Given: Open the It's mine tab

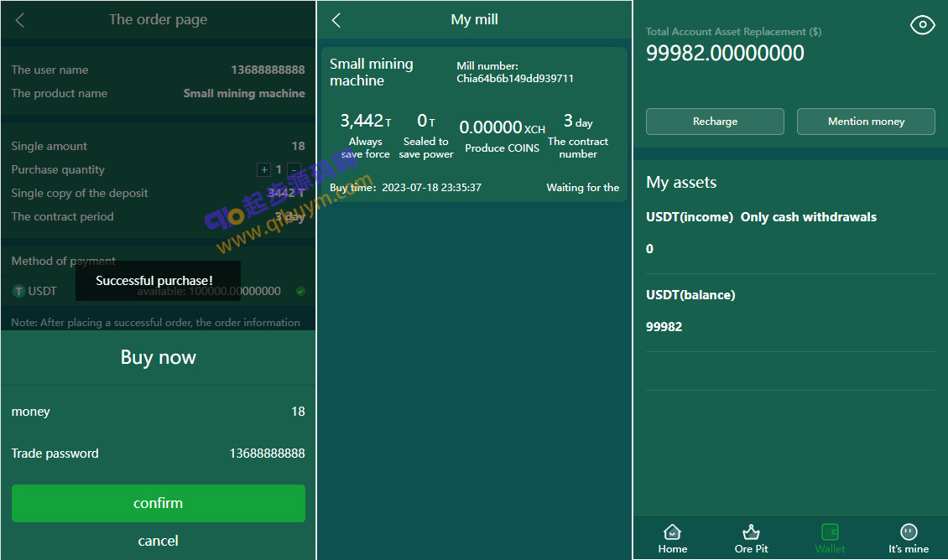Looking at the screenshot, I should (x=908, y=539).
